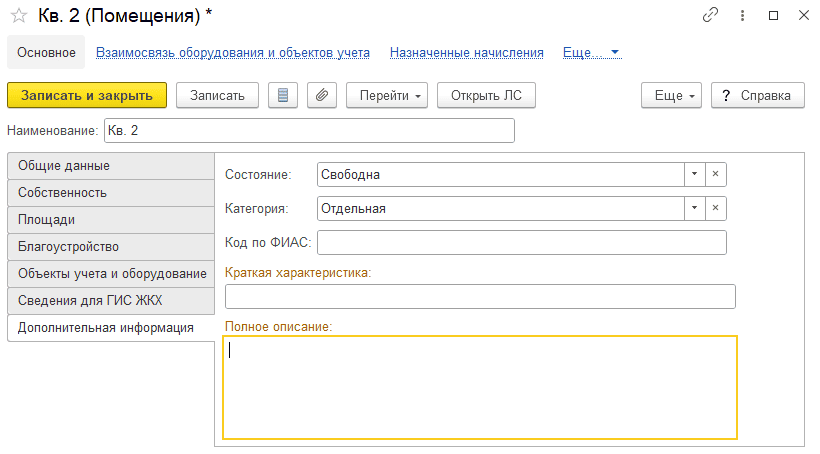The width and height of the screenshot is (820, 454).
Task: Clear the Категория field with its X
Action: pyautogui.click(x=715, y=208)
